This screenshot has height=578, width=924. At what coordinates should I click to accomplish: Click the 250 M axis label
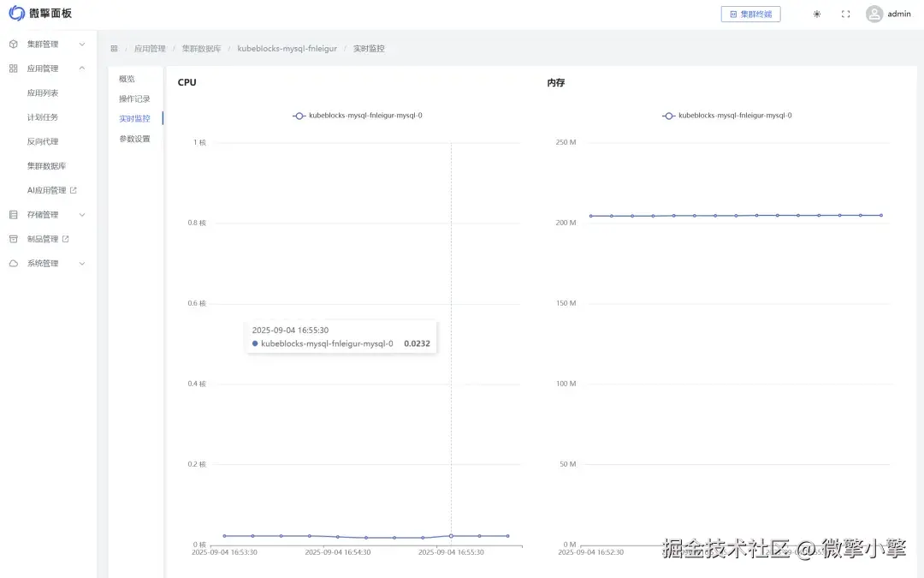(566, 142)
